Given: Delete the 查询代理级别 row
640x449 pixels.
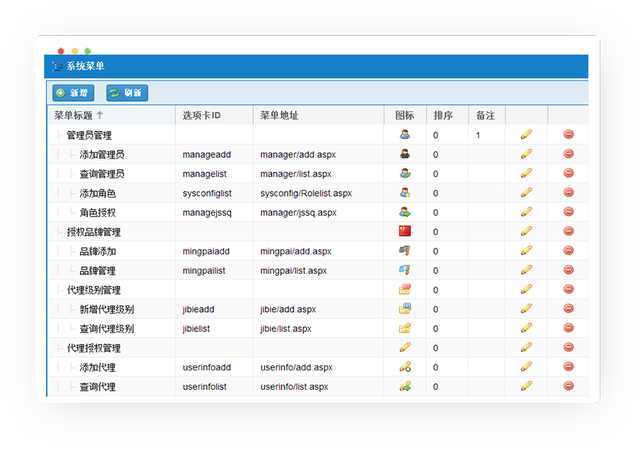Looking at the screenshot, I should (568, 328).
